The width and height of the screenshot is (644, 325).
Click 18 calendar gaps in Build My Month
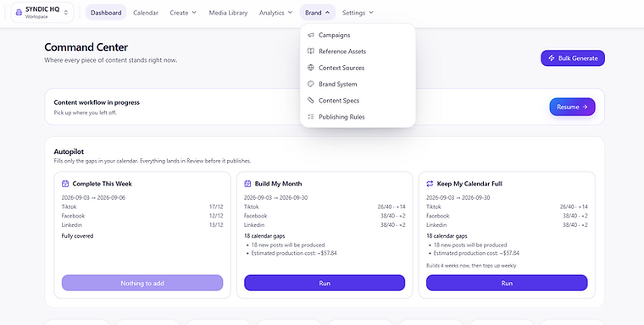(x=264, y=236)
